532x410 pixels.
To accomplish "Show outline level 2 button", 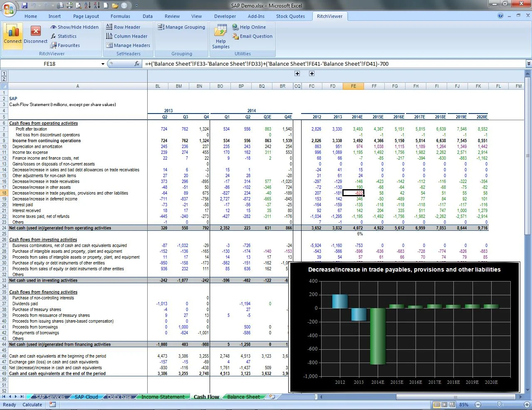I will point(4,79).
